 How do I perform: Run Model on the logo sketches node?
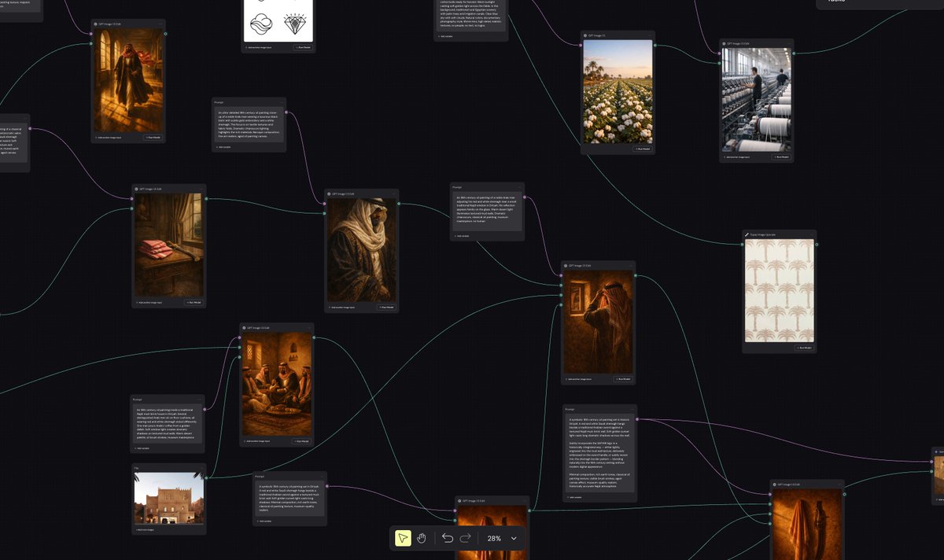(x=303, y=47)
